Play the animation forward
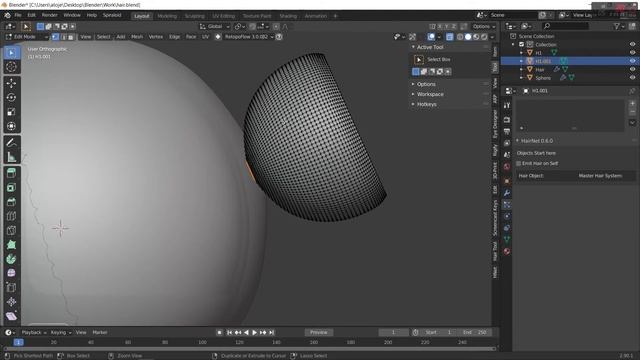Screen dimensions: 640x360 click(255, 333)
